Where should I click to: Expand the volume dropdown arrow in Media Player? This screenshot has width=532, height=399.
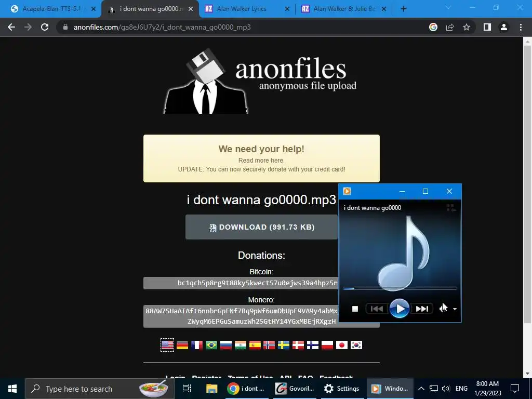455,309
